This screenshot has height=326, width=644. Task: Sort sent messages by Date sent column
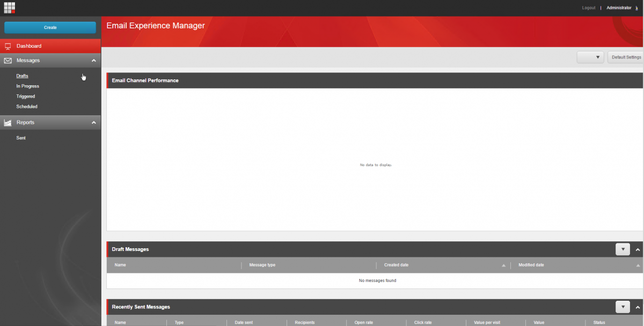tap(244, 323)
